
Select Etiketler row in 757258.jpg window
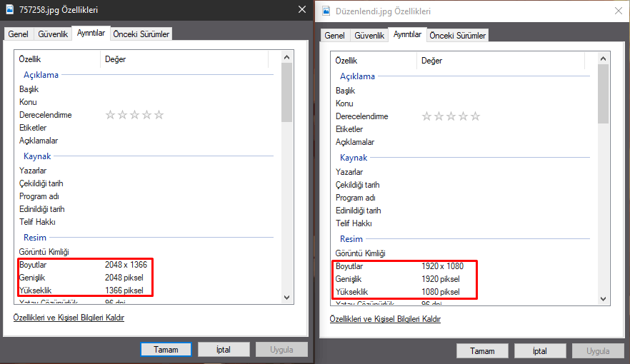[146, 128]
